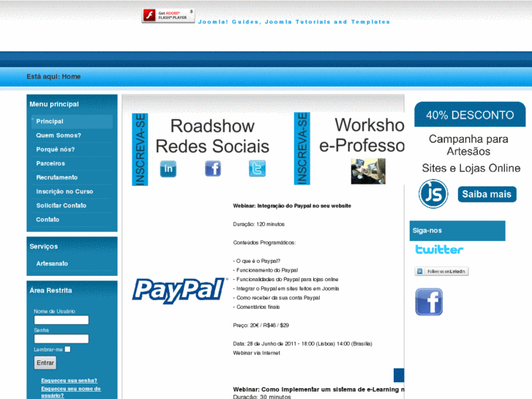
Task: Click Follow us on LinkedIn button
Action: (441, 272)
